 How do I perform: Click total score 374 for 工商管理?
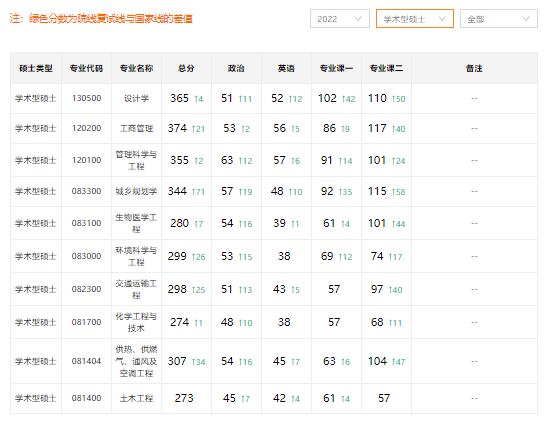tap(178, 128)
